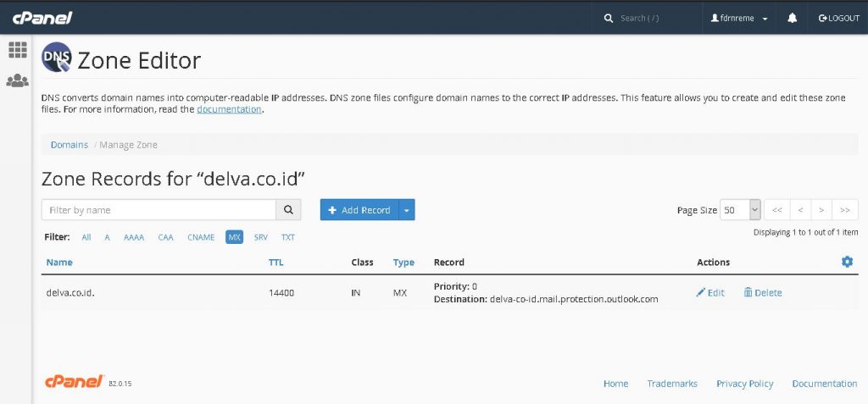Navigate to Domains breadcrumb
868x404 pixels.
69,145
